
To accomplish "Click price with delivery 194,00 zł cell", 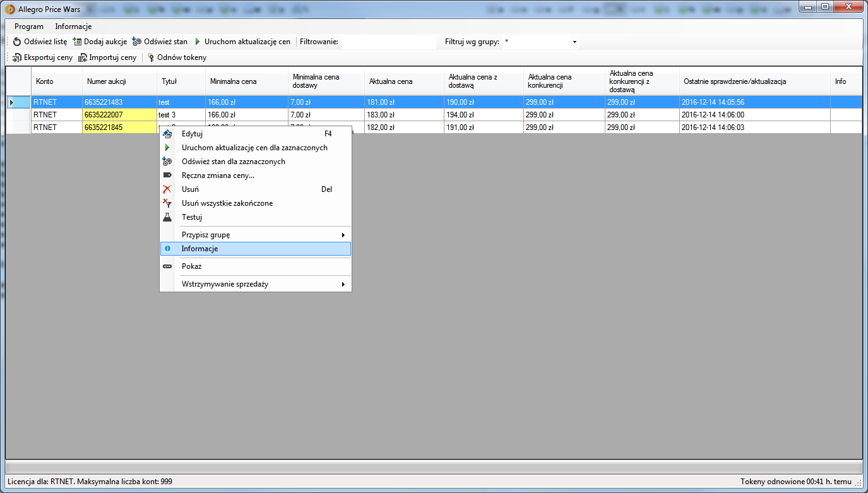I will 484,115.
